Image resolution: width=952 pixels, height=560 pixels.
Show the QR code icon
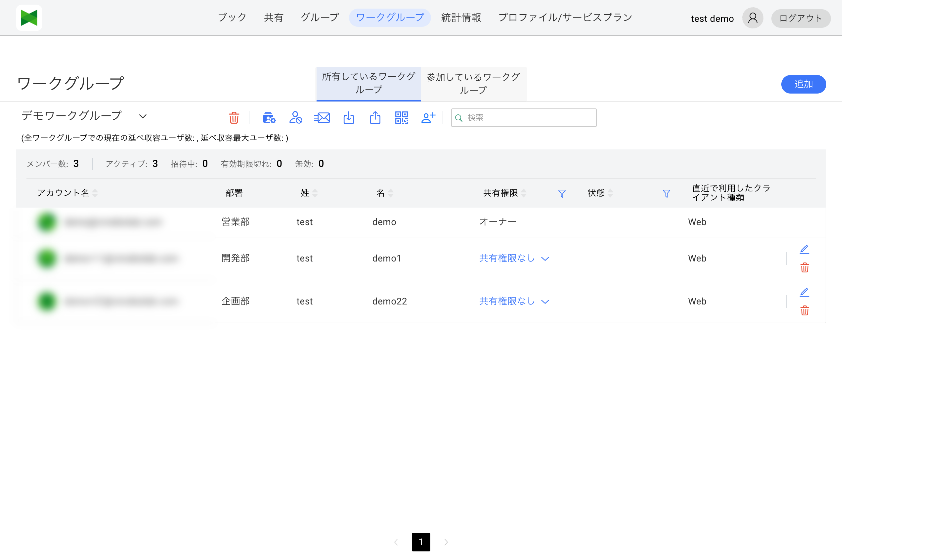402,118
